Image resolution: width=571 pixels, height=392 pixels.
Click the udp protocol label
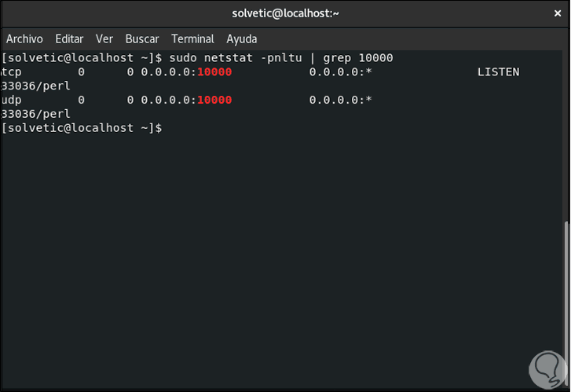[x=12, y=100]
